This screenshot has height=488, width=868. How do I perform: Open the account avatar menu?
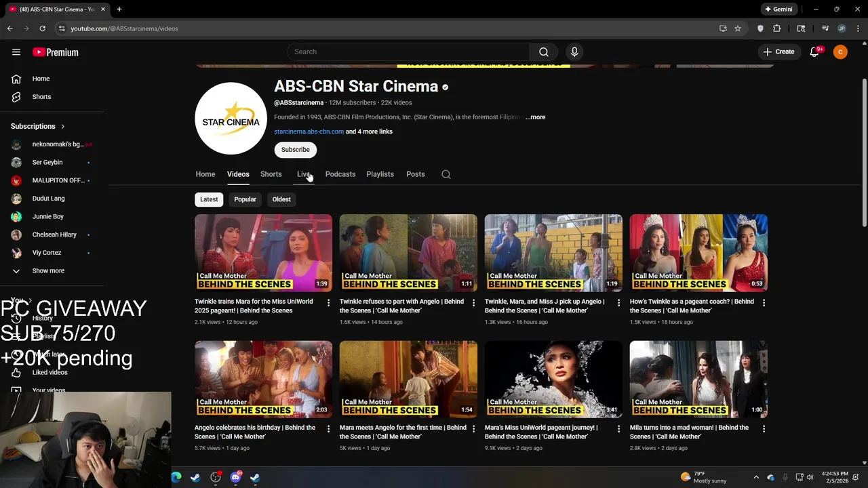pos(840,52)
